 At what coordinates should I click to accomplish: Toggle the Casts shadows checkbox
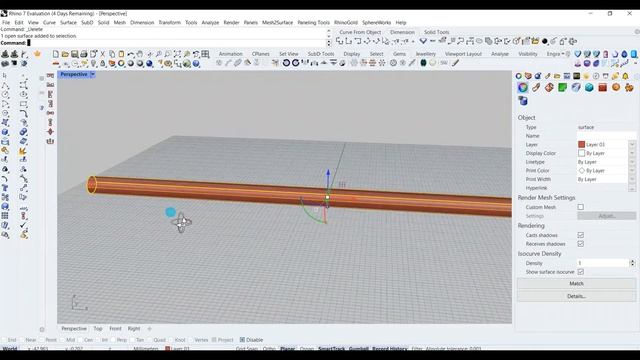(x=580, y=235)
